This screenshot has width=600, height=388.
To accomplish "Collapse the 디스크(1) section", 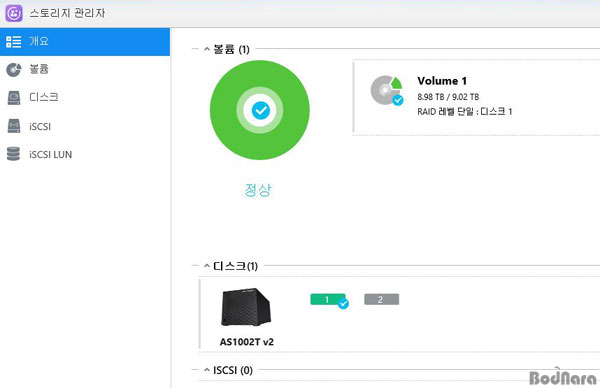I will click(x=207, y=266).
